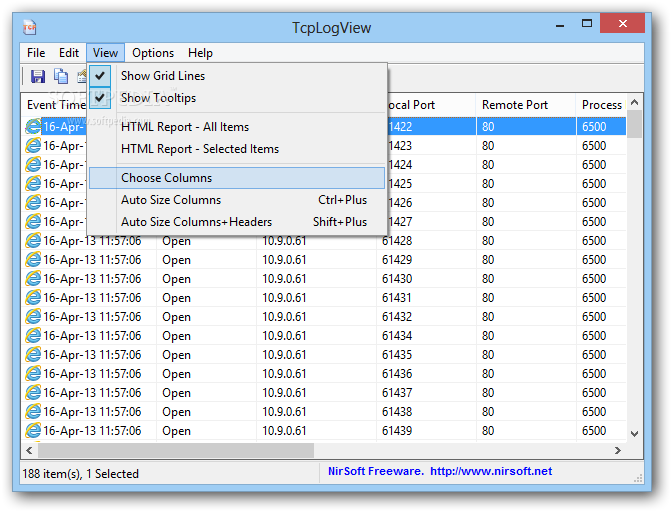Screen dimensions: 672x512
Task: Select the local port cell 61437
Action: [397, 392]
